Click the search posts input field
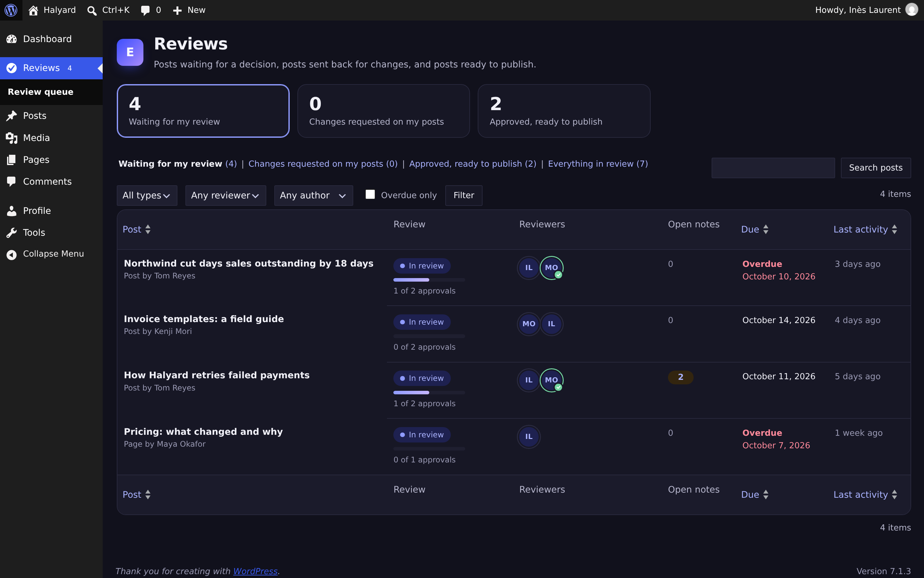 [773, 168]
